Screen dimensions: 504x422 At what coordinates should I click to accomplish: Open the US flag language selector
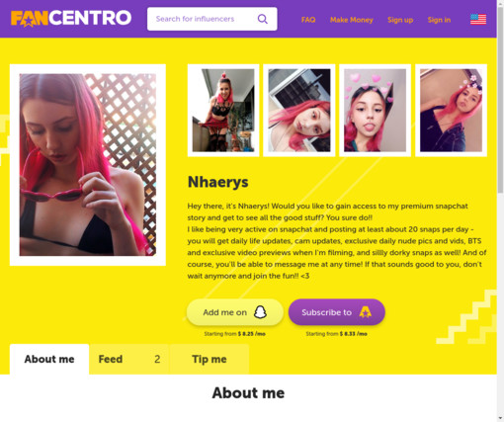tap(478, 20)
